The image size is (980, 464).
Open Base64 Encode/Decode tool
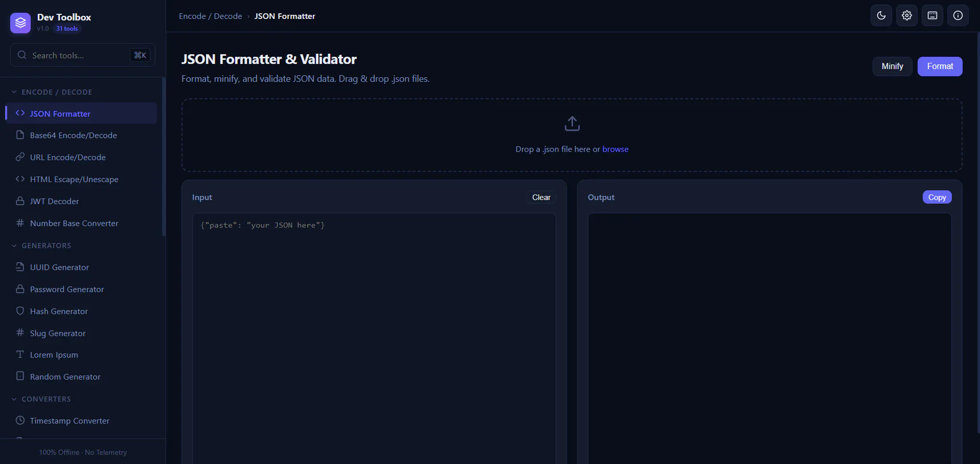pos(81,135)
